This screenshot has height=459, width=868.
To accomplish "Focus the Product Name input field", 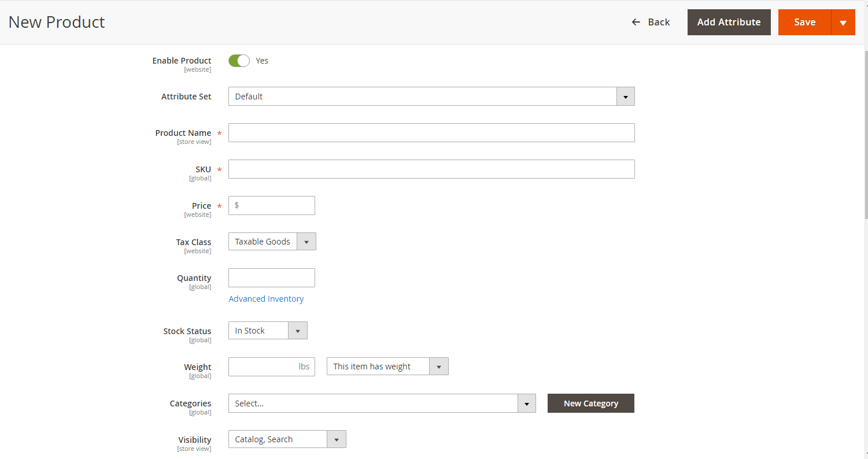I will tap(431, 133).
